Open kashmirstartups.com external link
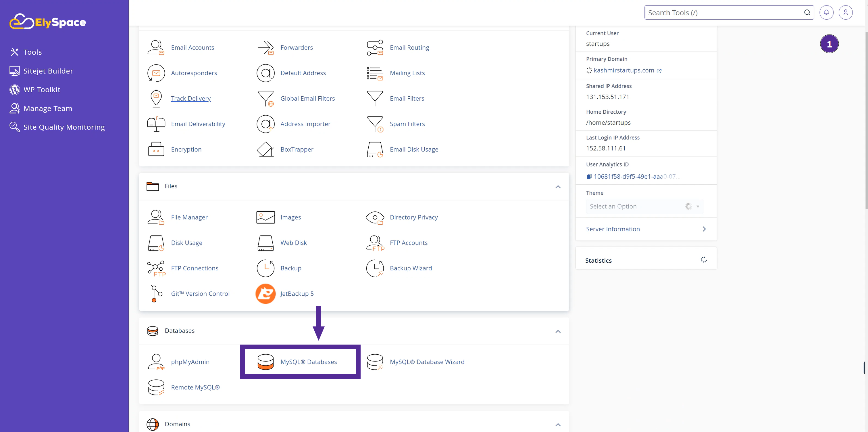Viewport: 868px width, 432px height. 660,70
